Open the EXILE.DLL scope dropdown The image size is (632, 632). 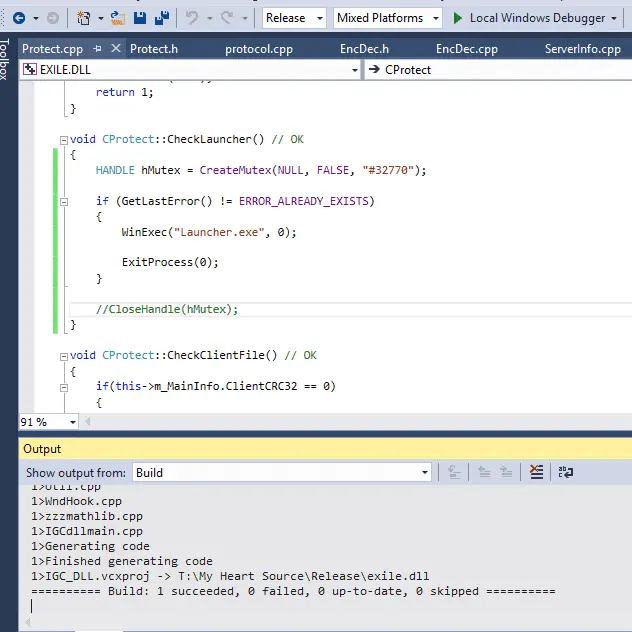[190, 70]
